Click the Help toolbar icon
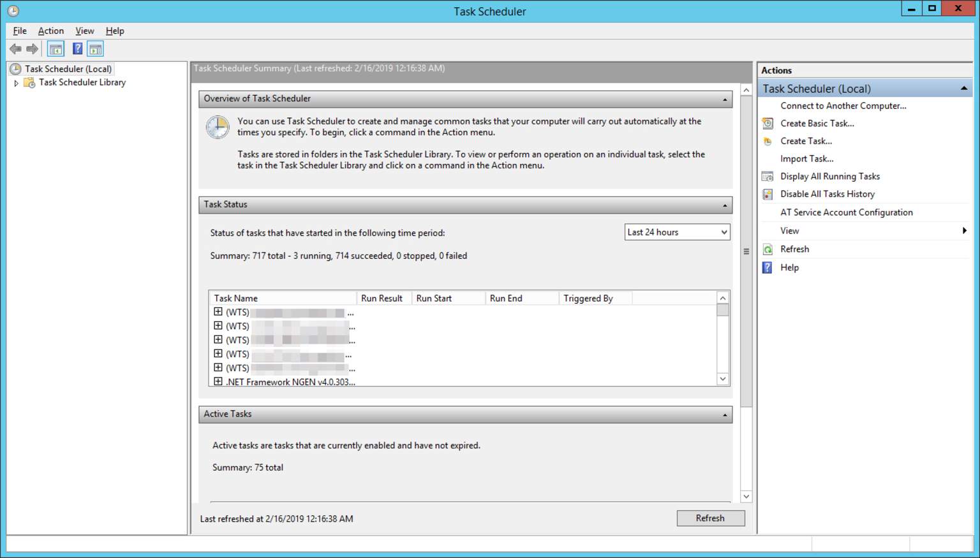980x558 pixels. click(x=77, y=48)
